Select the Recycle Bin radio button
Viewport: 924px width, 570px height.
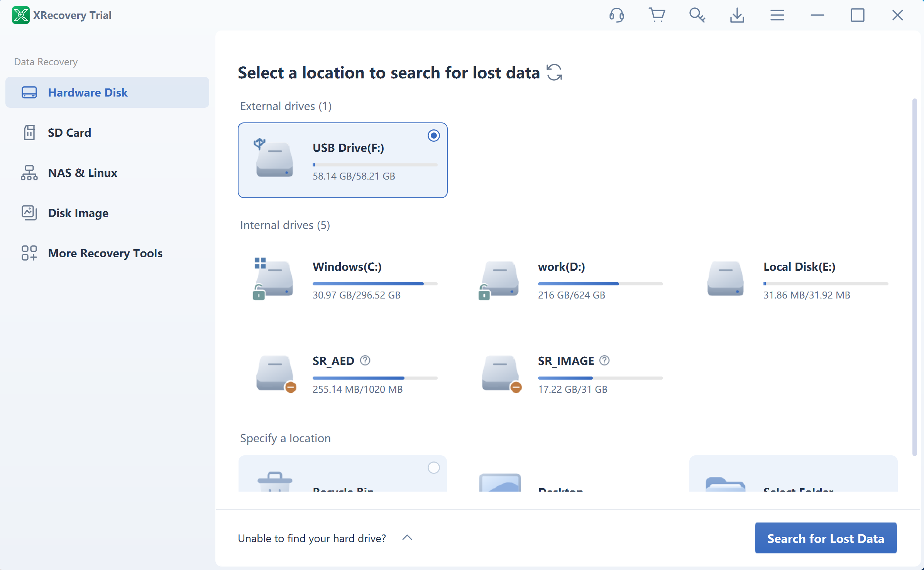point(433,468)
